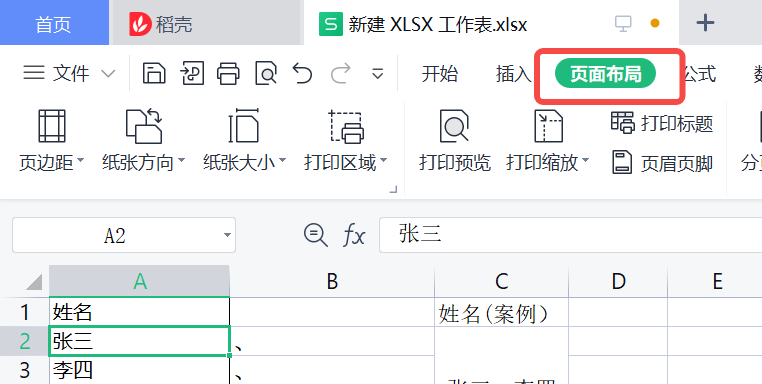Image resolution: width=762 pixels, height=384 pixels.
Task: Click the fx insert function icon
Action: [x=354, y=236]
